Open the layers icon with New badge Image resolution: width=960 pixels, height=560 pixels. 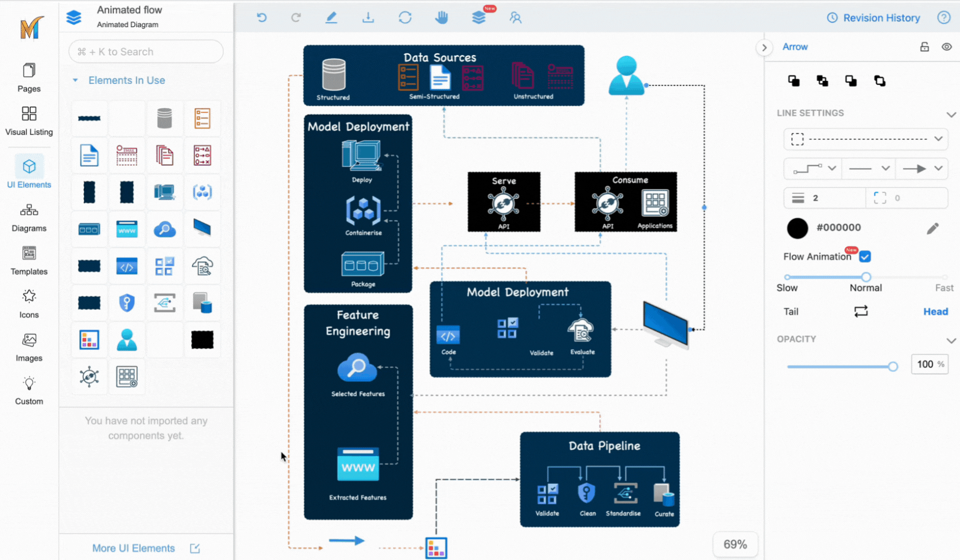click(479, 18)
